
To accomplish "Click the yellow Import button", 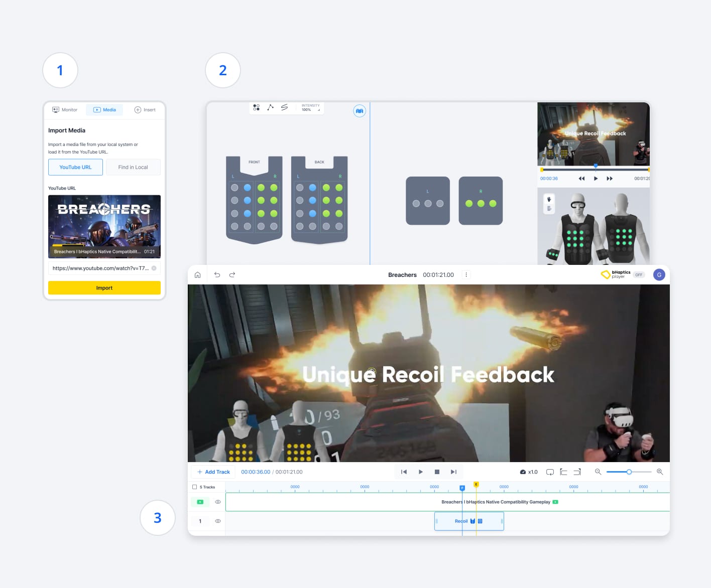I will click(x=104, y=287).
